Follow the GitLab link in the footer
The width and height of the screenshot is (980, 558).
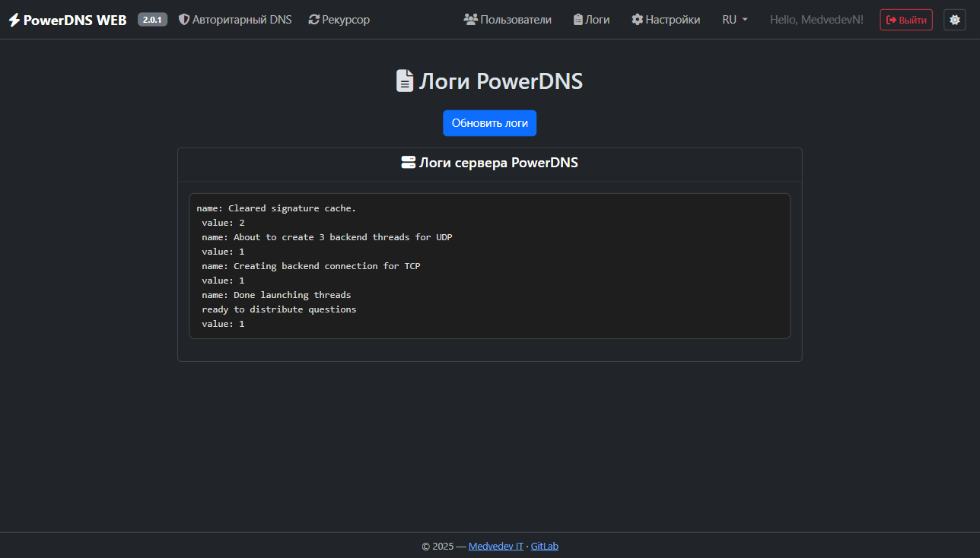544,546
